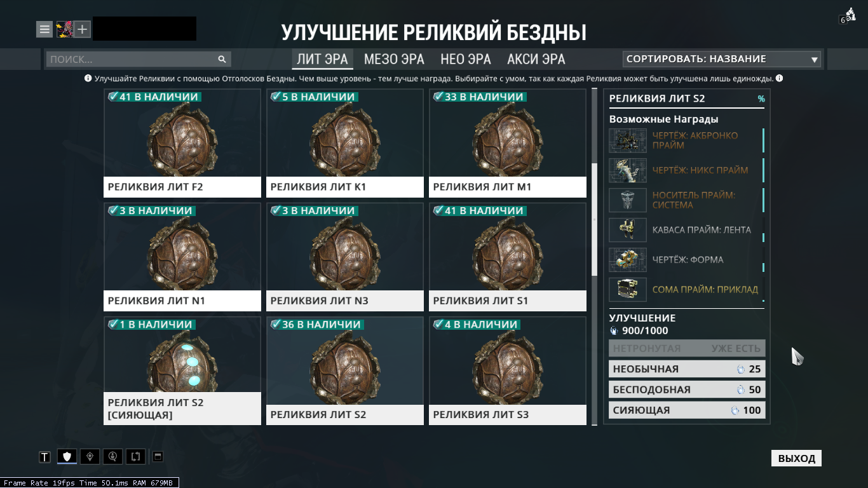Click the chat window popout icon

[x=158, y=456]
